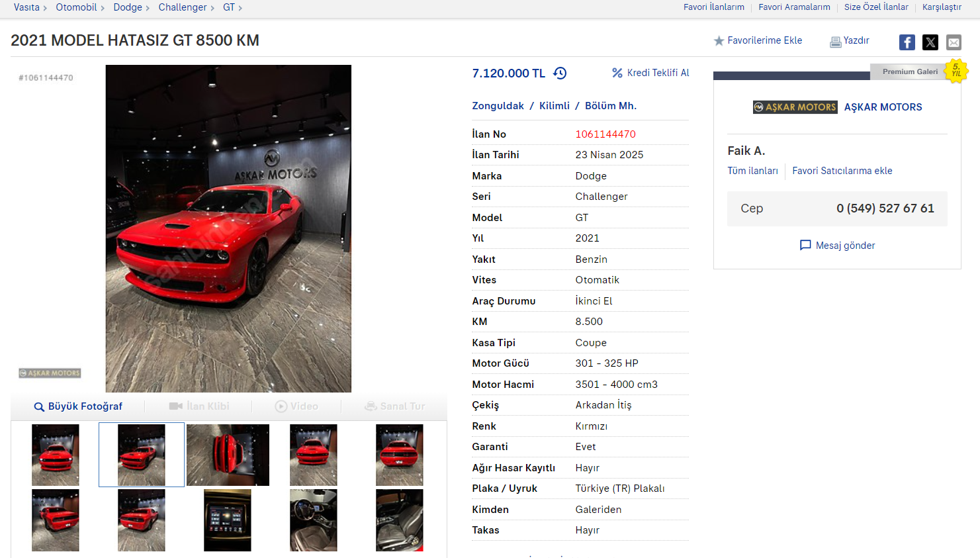Open the Sanal Tur tab
This screenshot has width=980, height=558.
[395, 406]
